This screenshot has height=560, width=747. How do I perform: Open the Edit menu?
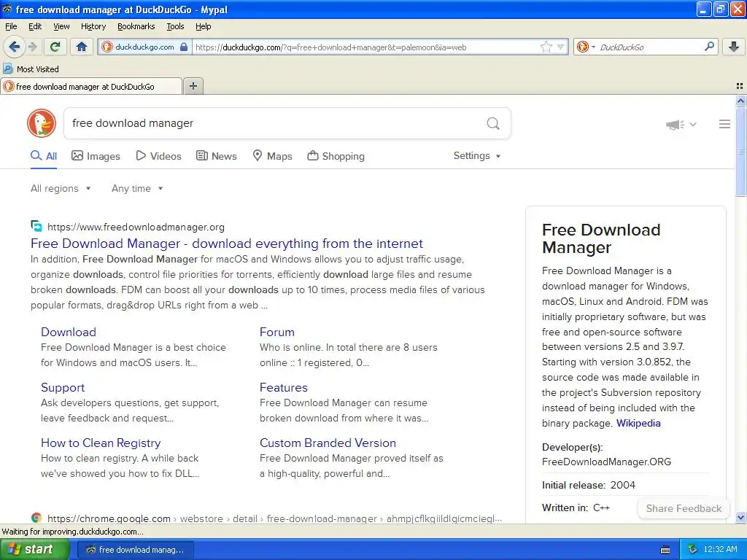(35, 27)
